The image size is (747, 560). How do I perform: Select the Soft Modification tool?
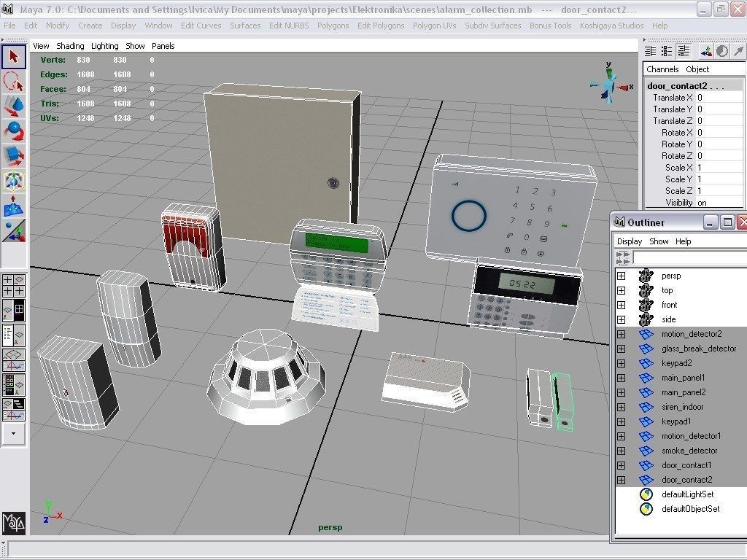coord(13,205)
